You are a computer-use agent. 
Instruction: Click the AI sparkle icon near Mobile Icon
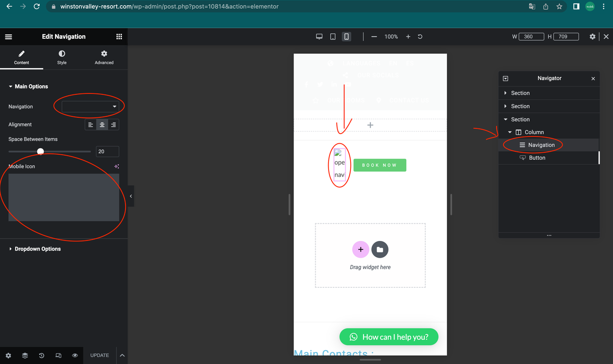(x=116, y=166)
